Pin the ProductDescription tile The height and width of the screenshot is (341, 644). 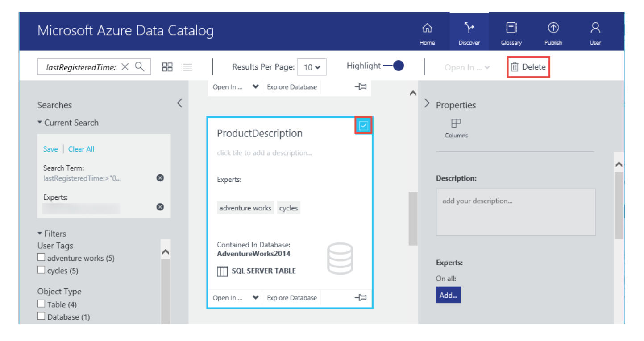click(361, 298)
